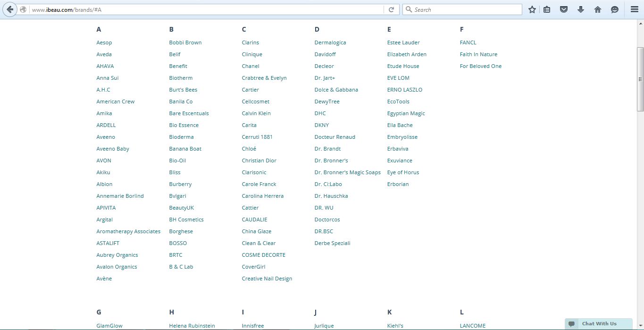Open Creative Nail Design brand
The height and width of the screenshot is (330, 644).
tap(267, 279)
